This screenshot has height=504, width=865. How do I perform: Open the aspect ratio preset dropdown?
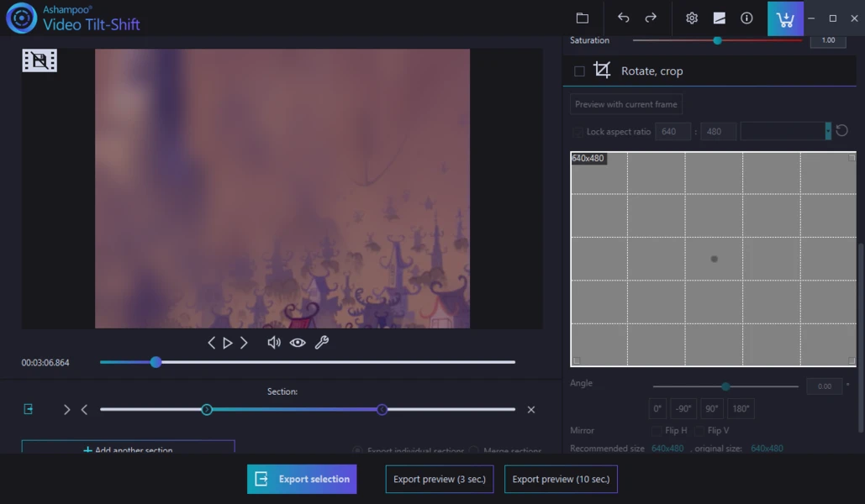click(827, 131)
